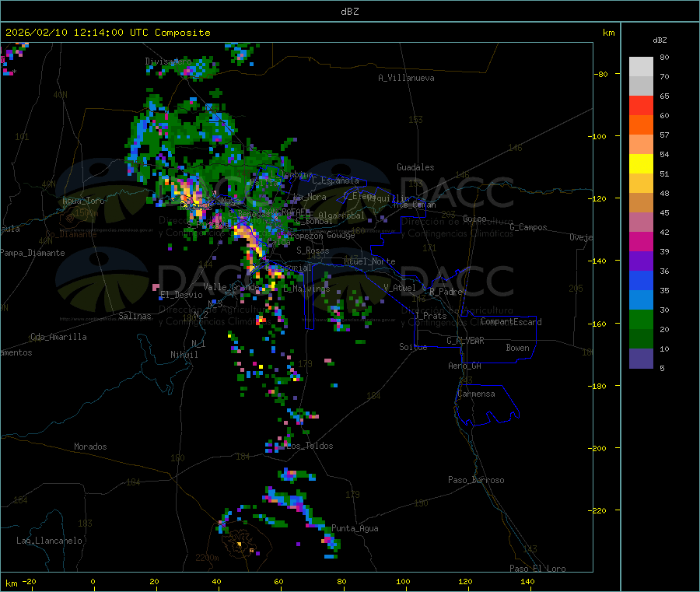Select the 'S_Rosas' place label

point(313,250)
